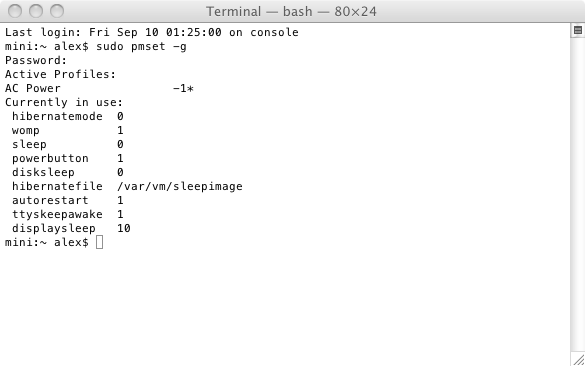Close the Terminal window with the first titlebar button
The image size is (585, 366).
point(15,11)
